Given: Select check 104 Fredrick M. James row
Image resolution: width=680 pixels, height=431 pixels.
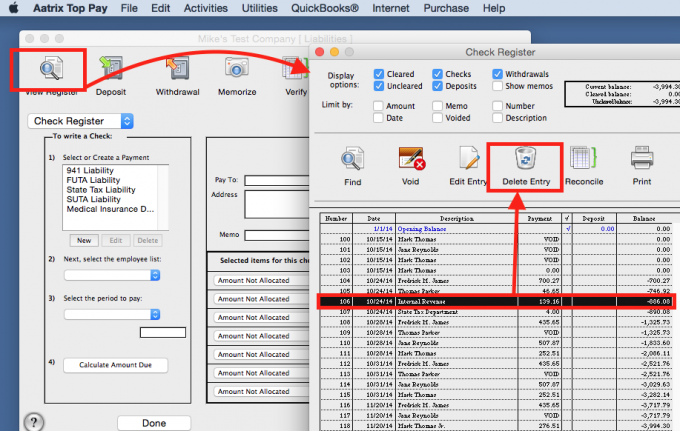Looking at the screenshot, I should 496,281.
